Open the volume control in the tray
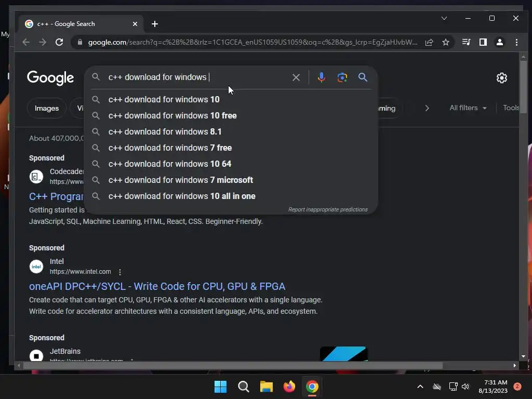Image resolution: width=532 pixels, height=399 pixels. click(x=465, y=387)
